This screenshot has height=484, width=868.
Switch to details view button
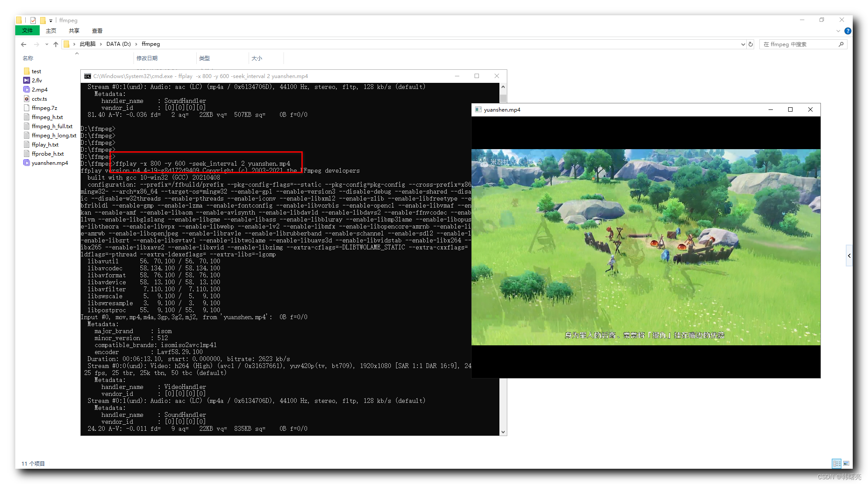[837, 464]
